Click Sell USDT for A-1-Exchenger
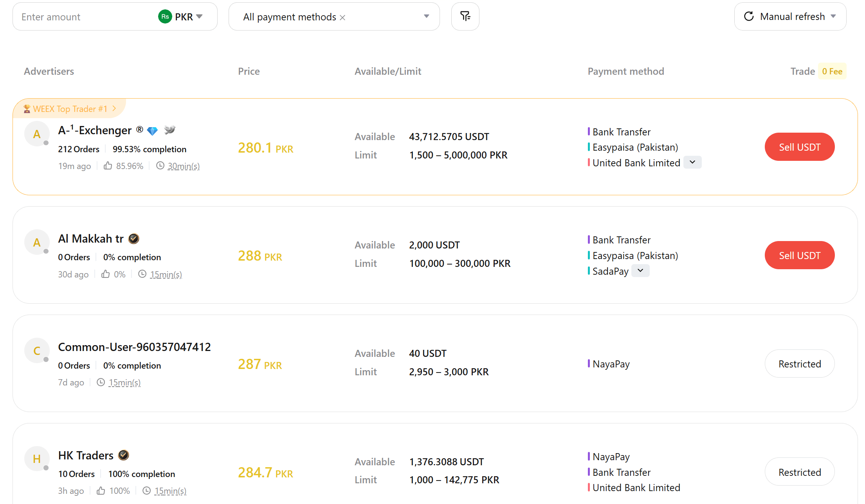 [800, 147]
